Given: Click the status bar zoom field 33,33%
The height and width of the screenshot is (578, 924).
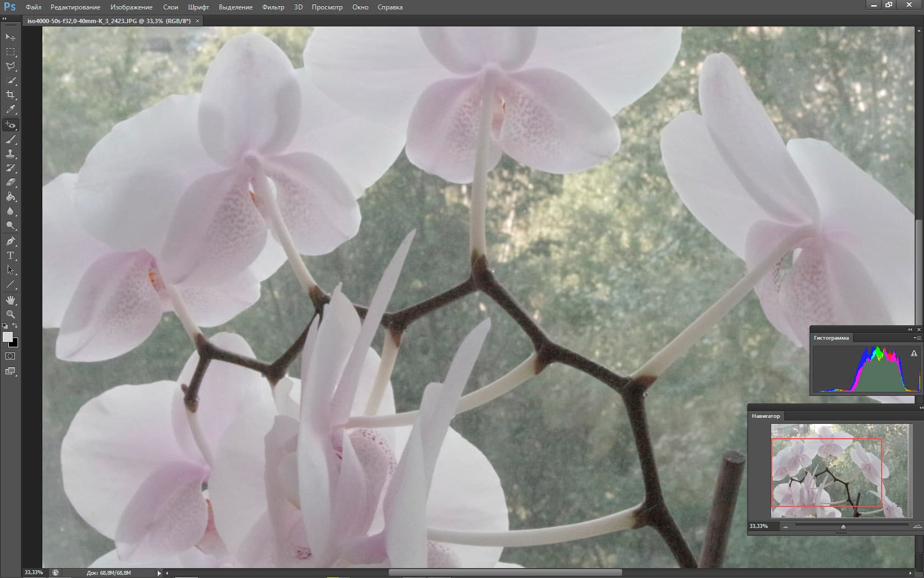Looking at the screenshot, I should tap(34, 572).
